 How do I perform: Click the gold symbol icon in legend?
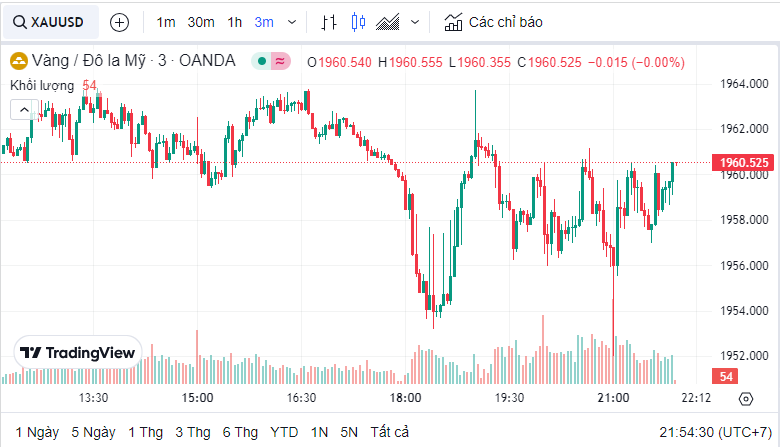pos(18,61)
